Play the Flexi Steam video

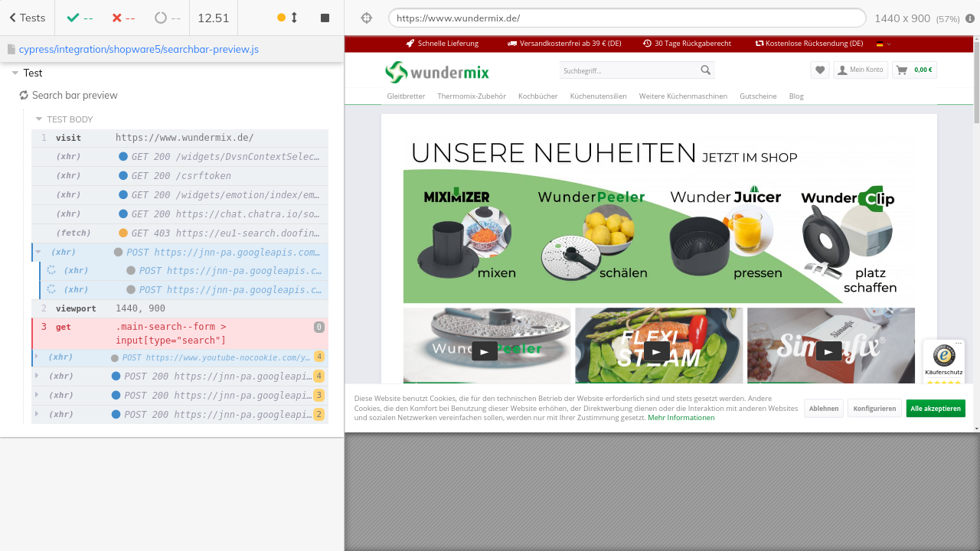click(656, 350)
